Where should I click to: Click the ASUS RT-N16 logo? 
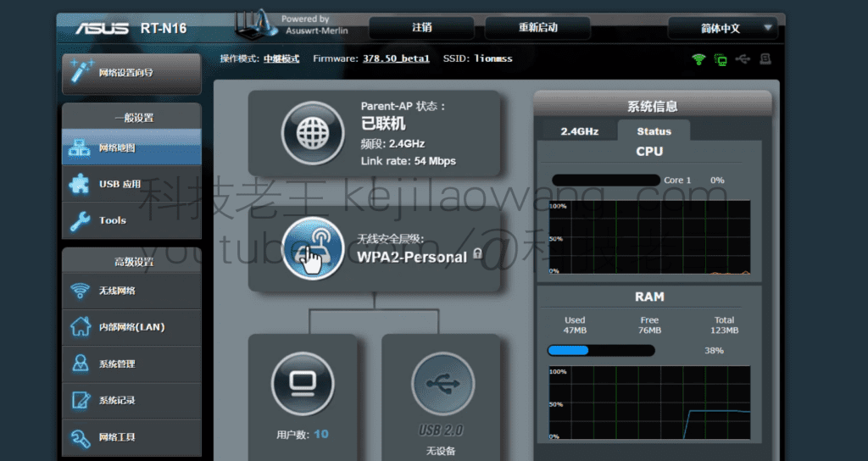(131, 28)
